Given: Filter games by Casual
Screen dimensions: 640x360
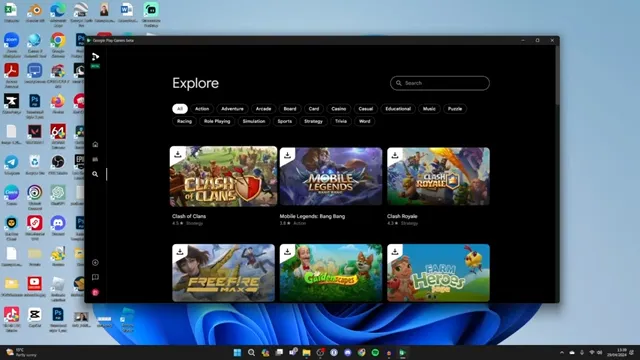Looking at the screenshot, I should point(366,109).
